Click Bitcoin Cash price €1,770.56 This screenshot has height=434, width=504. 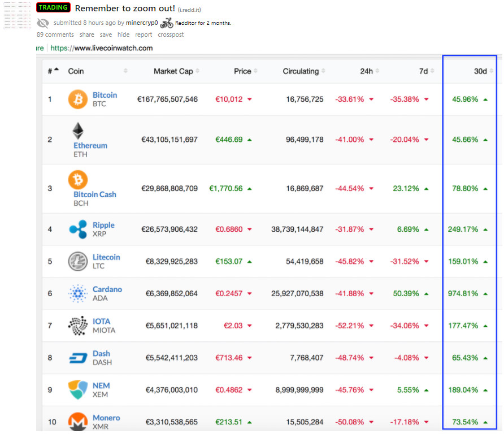[226, 188]
